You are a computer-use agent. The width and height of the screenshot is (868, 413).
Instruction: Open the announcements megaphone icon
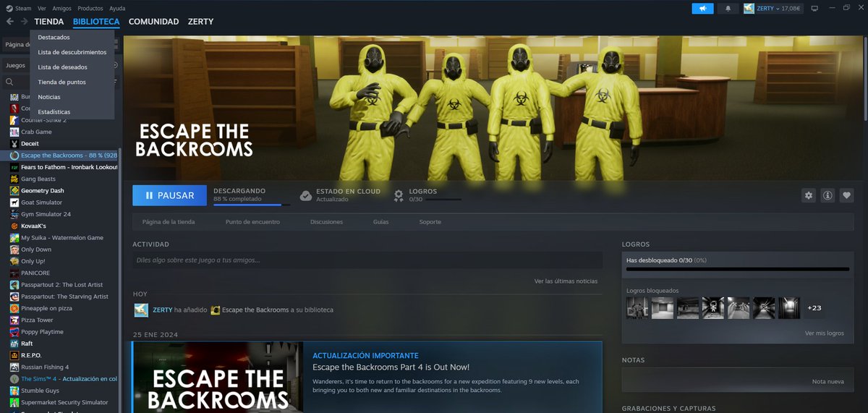pos(702,9)
